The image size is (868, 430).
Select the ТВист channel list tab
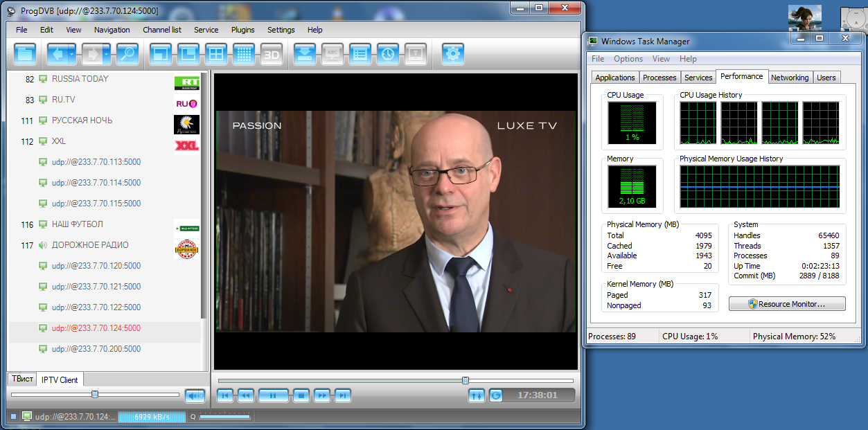click(22, 379)
